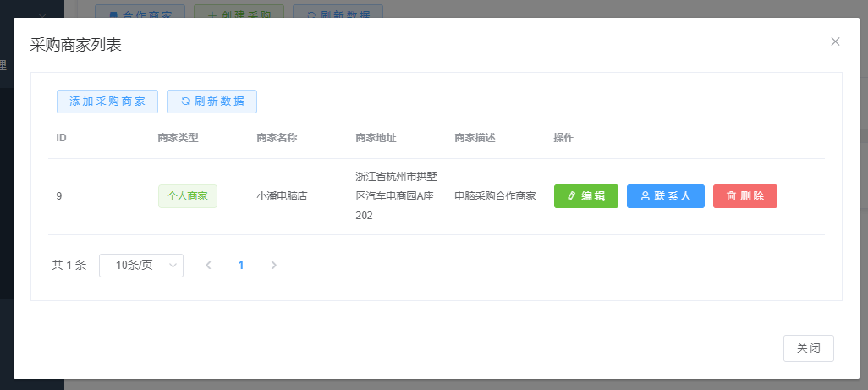Close dialog with the X icon

pos(835,41)
